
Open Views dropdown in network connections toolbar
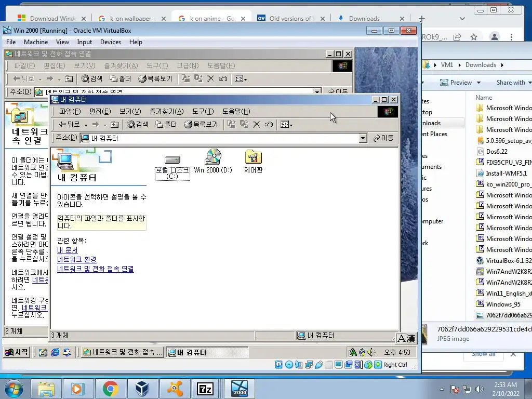(241, 79)
